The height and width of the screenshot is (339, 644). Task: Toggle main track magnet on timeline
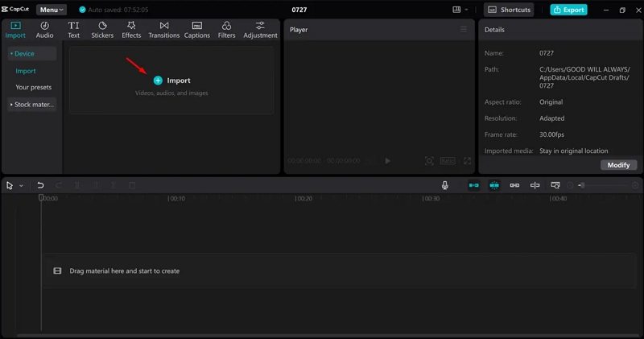(474, 185)
